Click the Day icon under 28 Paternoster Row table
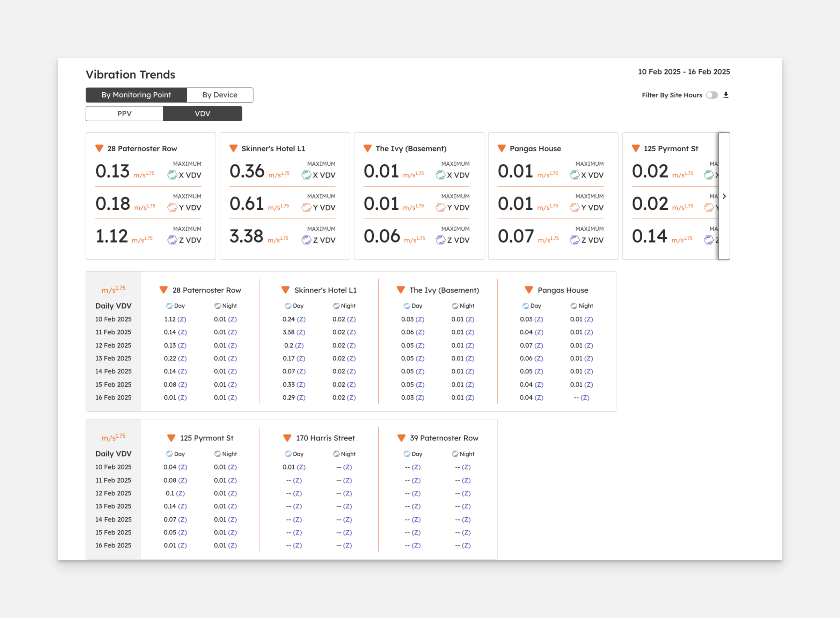 click(x=169, y=306)
